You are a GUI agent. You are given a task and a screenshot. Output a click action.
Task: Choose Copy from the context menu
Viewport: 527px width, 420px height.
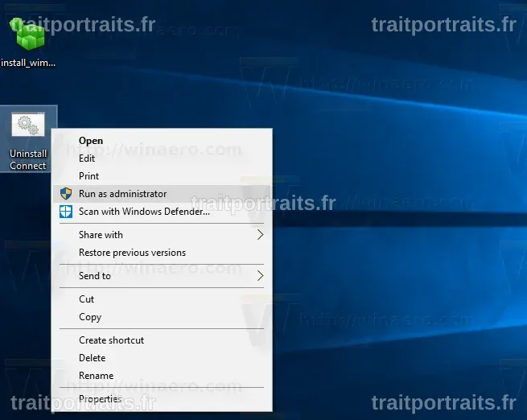(163, 317)
